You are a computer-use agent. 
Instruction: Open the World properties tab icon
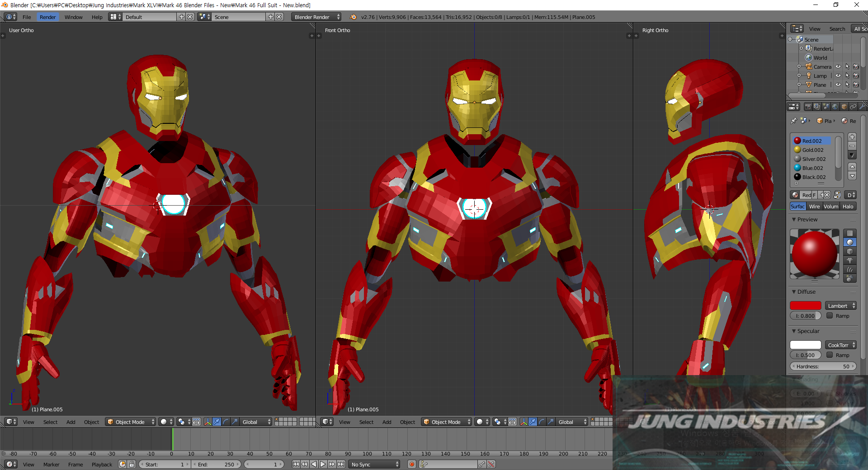[x=835, y=107]
